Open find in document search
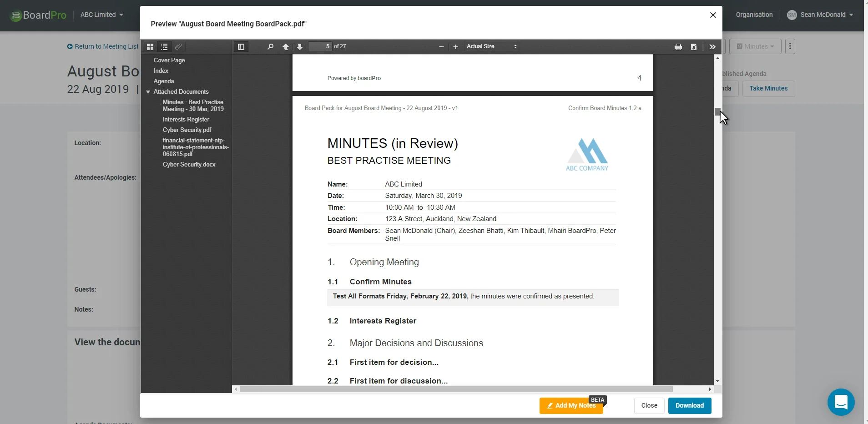 coord(270,47)
